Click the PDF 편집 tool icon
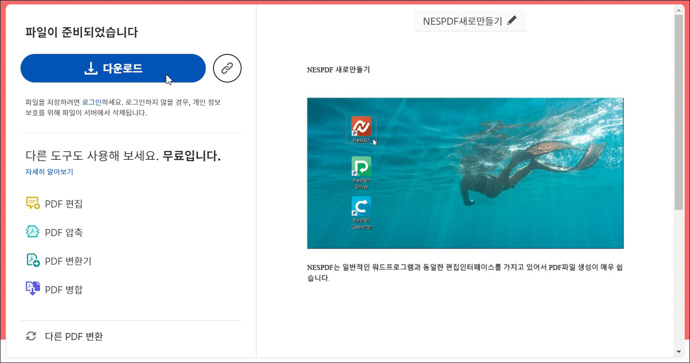The image size is (690, 363). click(33, 203)
